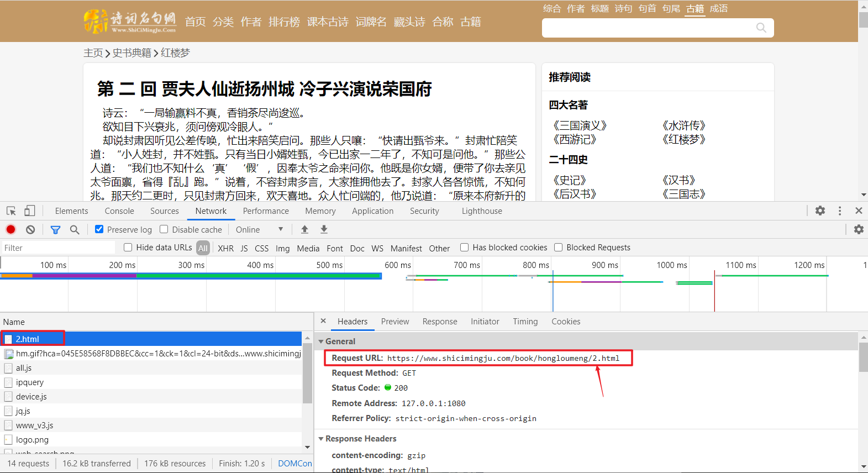
Task: Click the page vertical scrollbar thumb
Action: click(863, 19)
